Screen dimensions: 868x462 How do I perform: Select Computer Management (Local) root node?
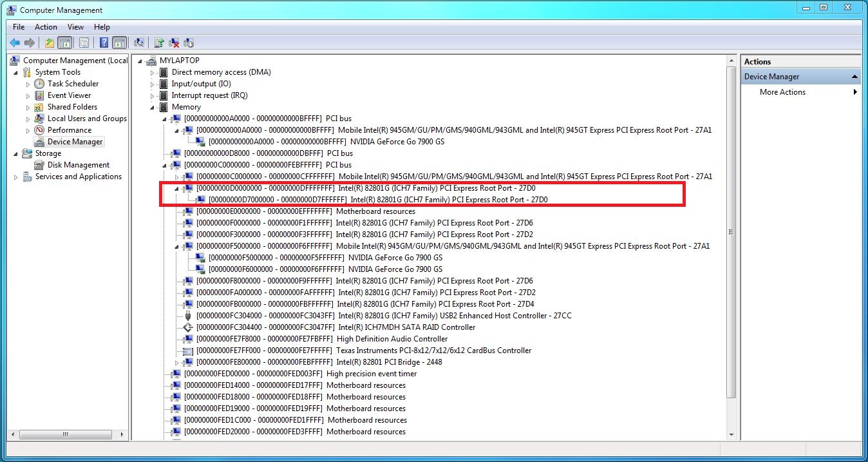(69, 61)
